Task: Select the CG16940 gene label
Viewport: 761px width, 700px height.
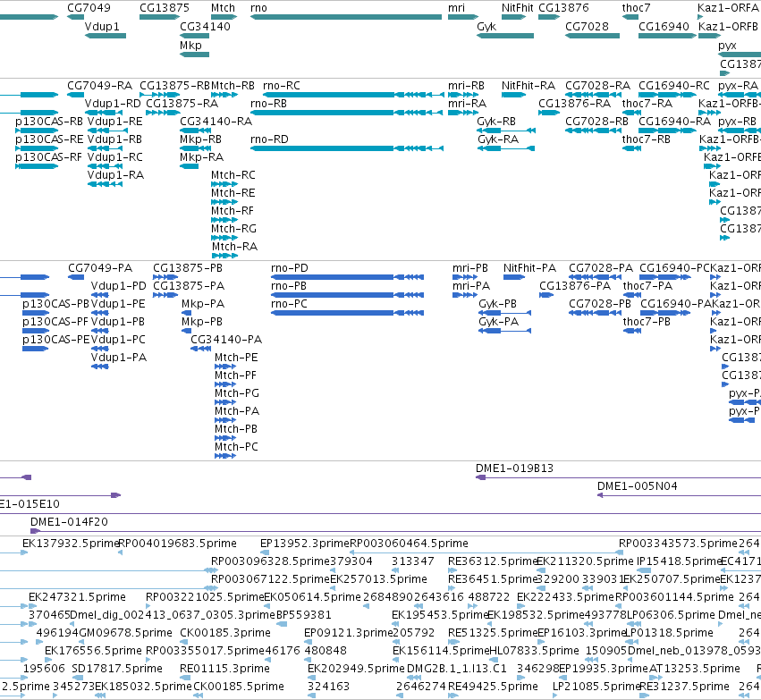Action: tap(664, 27)
